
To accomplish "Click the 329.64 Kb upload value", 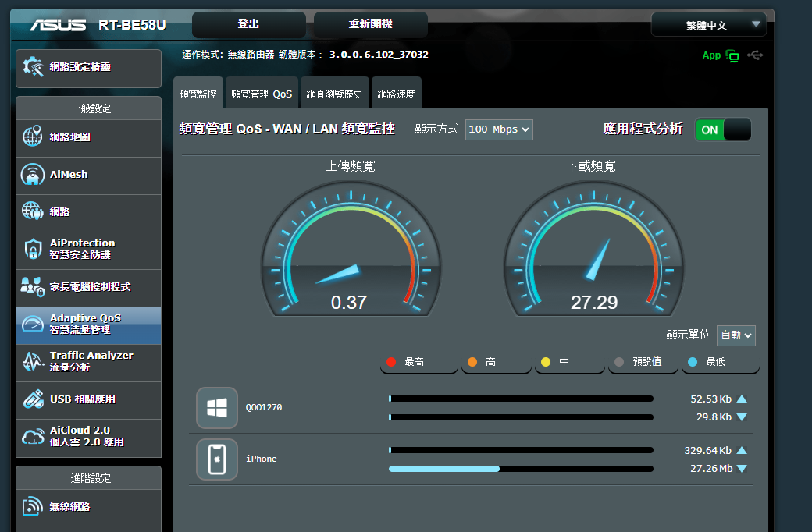I will pyautogui.click(x=707, y=450).
